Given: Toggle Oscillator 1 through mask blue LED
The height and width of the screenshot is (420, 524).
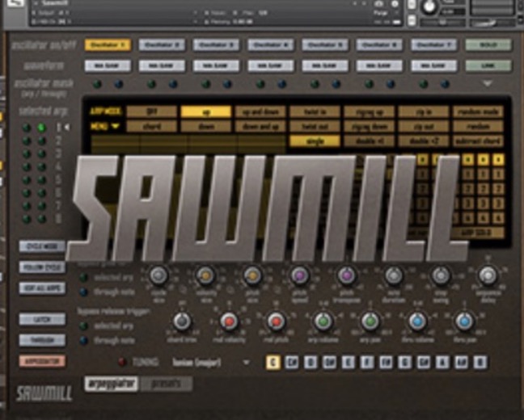Looking at the screenshot, I should [x=119, y=84].
